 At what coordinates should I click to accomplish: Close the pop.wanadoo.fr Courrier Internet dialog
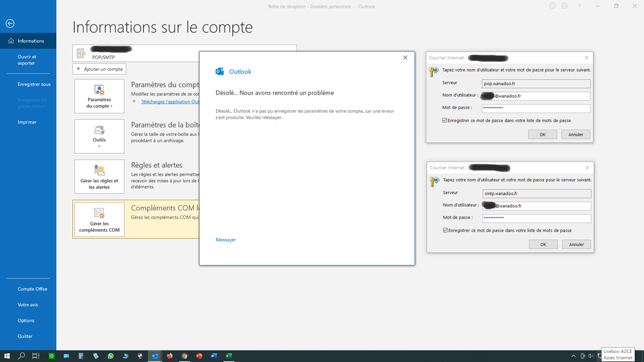tap(587, 58)
